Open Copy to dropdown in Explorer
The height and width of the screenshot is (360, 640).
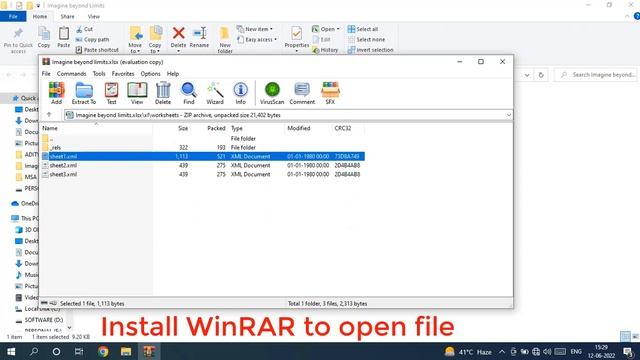155,40
